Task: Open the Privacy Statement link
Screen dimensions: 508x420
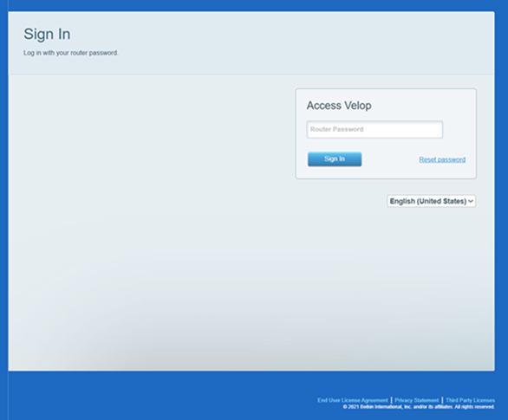Action: [x=417, y=400]
